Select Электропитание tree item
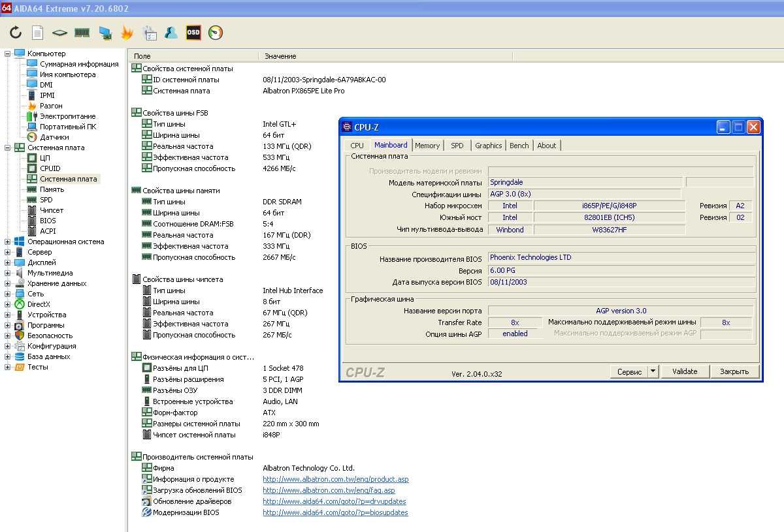 68,116
